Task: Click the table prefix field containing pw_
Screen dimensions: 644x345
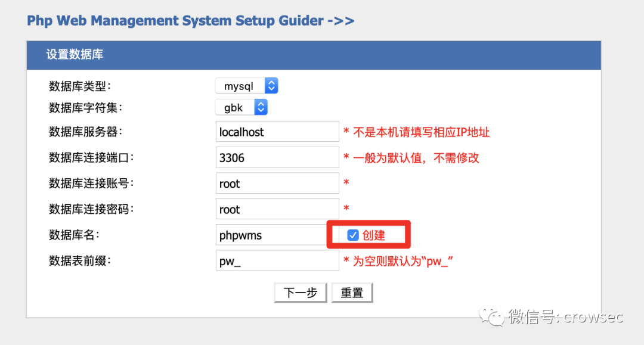Action: tap(277, 261)
